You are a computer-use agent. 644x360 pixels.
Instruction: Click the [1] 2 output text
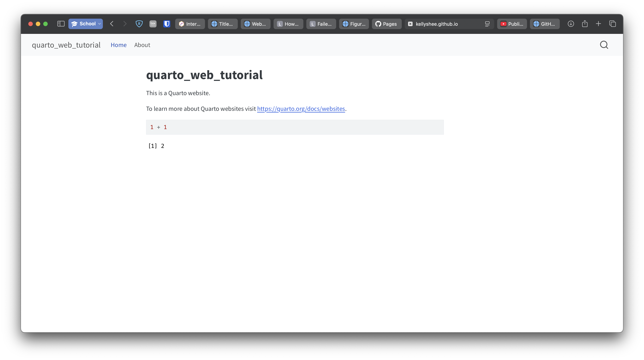[x=156, y=146]
